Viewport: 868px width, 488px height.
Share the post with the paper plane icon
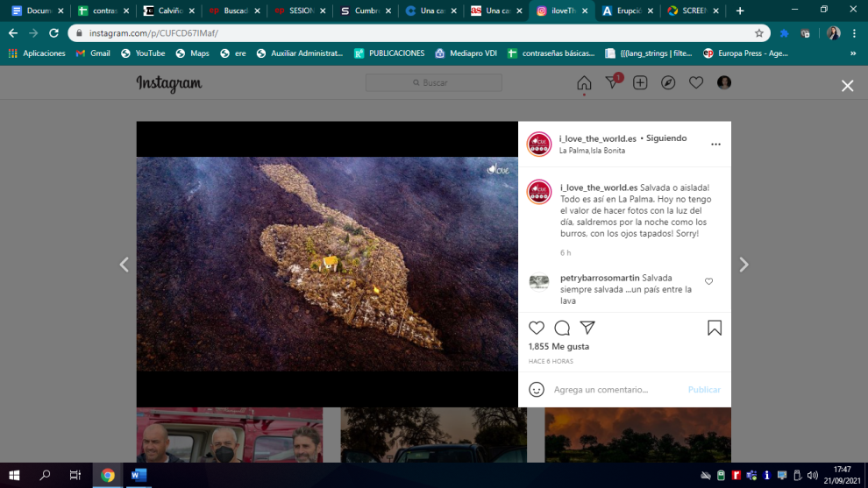tap(587, 328)
